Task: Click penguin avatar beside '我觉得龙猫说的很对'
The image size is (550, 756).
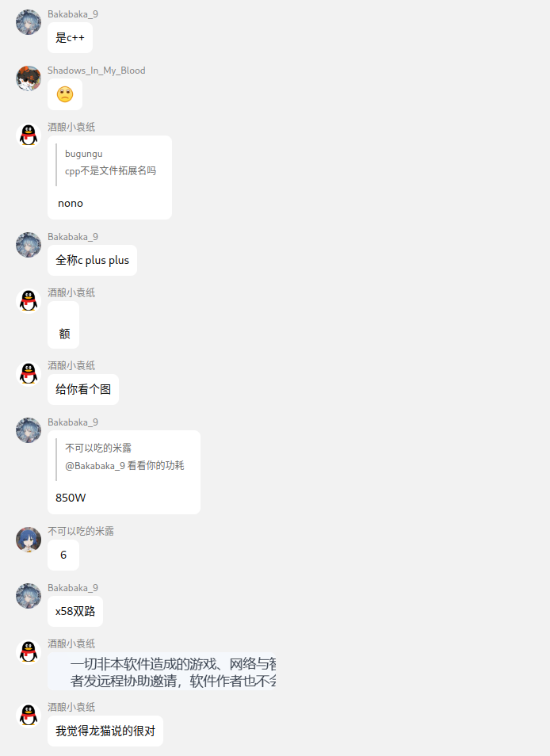Action: click(x=29, y=715)
